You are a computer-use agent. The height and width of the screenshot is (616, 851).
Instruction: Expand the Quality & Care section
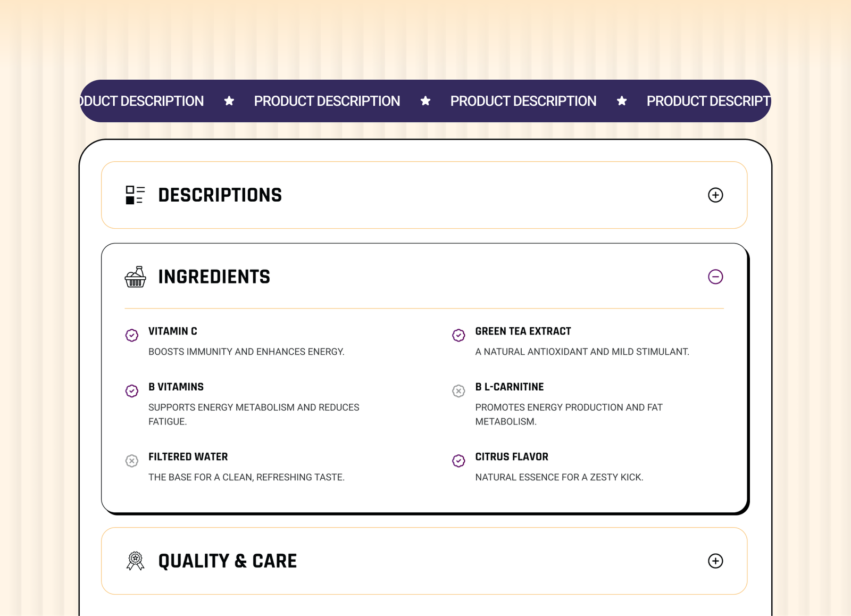(x=716, y=561)
